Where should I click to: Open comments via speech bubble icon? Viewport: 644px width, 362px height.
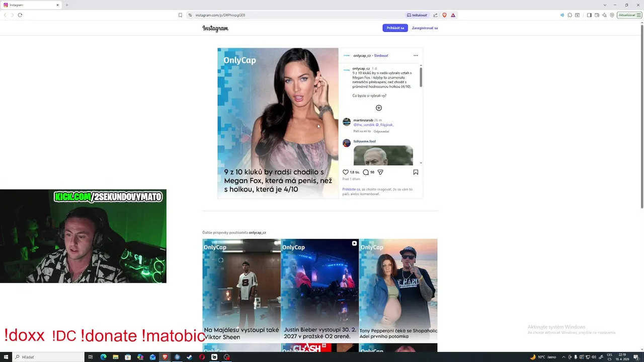366,172
